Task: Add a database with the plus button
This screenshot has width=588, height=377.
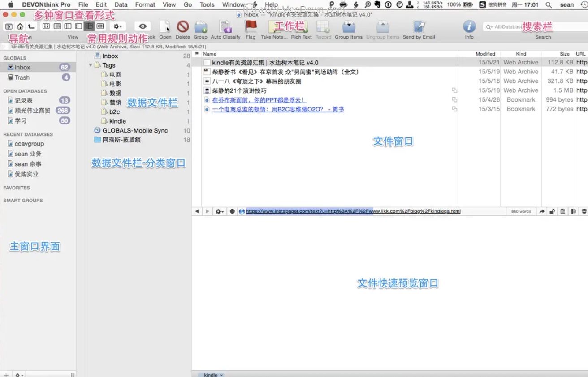Action: tap(6, 374)
